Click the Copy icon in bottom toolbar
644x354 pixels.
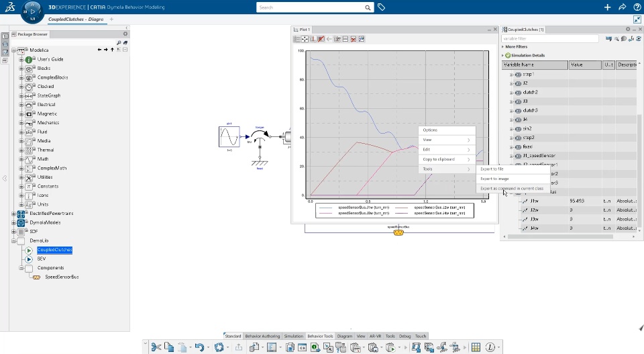[169, 347]
